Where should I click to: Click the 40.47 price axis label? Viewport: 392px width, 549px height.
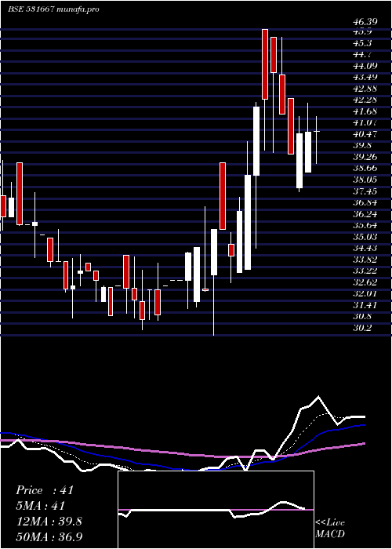click(x=365, y=134)
